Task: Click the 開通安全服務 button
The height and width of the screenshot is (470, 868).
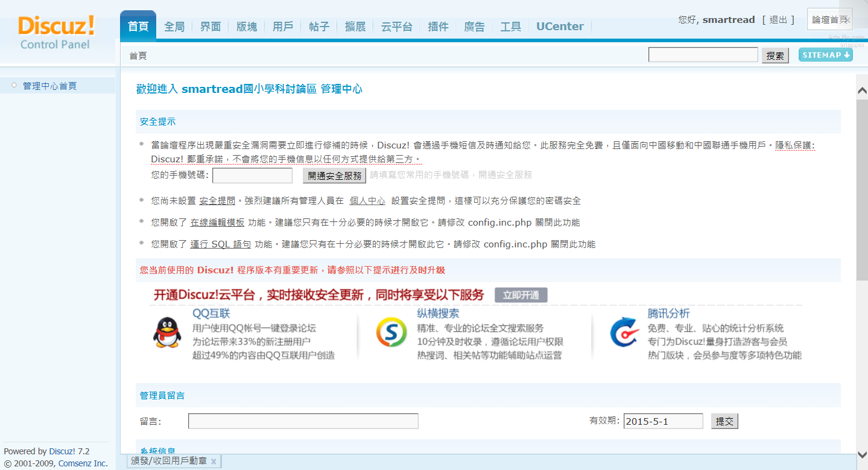Action: coord(335,176)
